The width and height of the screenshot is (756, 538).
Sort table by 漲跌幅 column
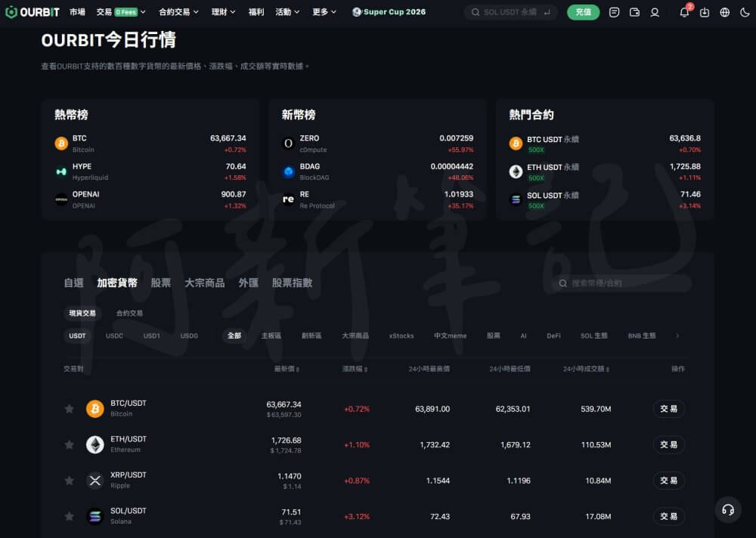[x=355, y=369]
